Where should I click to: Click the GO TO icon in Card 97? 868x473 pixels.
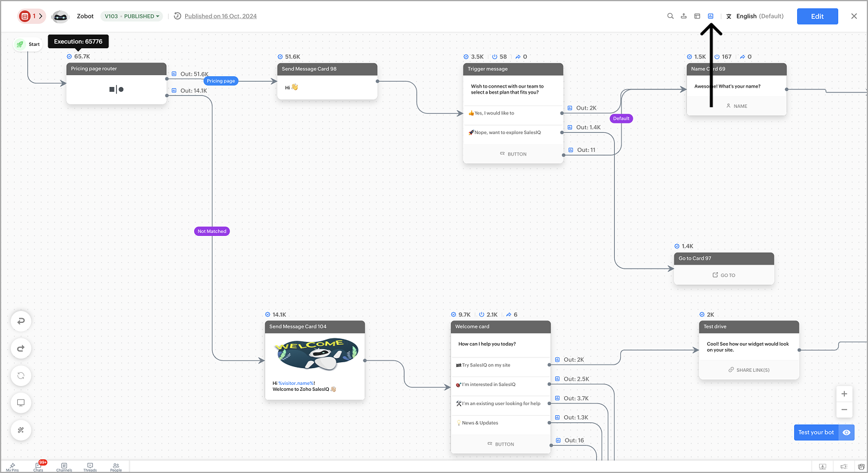pyautogui.click(x=715, y=275)
